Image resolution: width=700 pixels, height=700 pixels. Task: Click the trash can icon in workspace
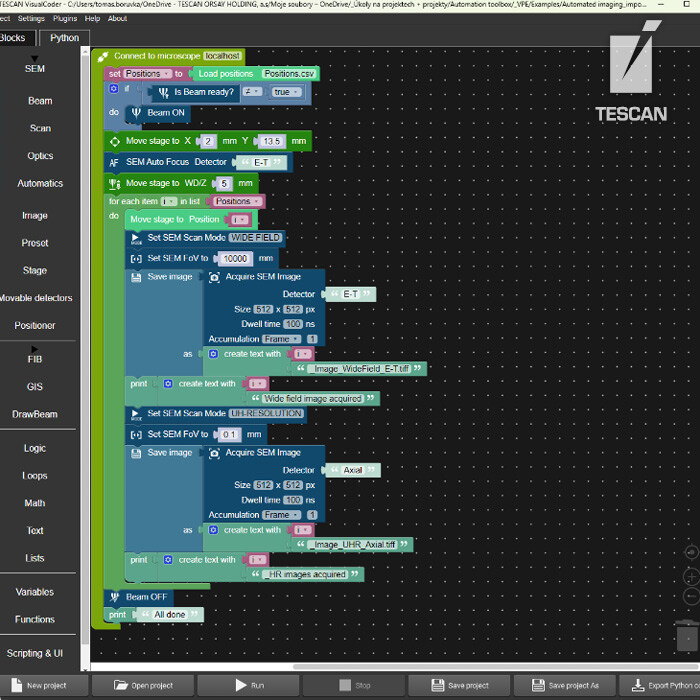tap(686, 636)
